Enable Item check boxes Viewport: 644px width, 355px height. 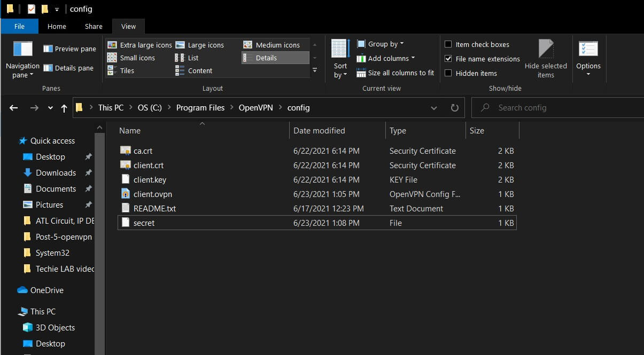pos(448,44)
